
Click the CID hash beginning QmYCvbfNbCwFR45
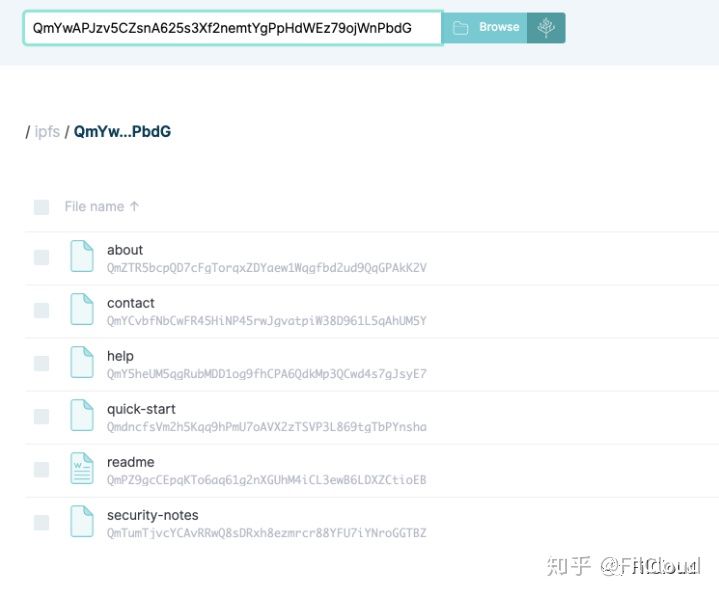(266, 321)
